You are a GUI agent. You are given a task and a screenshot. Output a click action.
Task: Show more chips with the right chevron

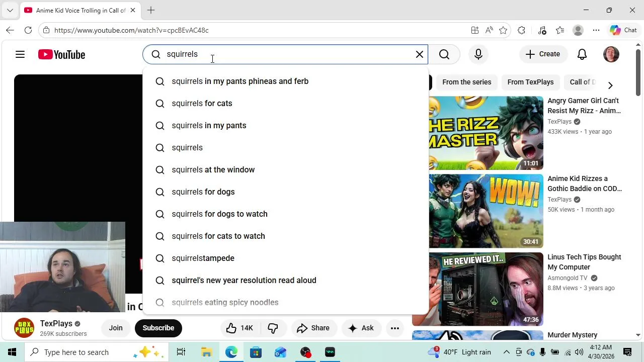click(610, 85)
